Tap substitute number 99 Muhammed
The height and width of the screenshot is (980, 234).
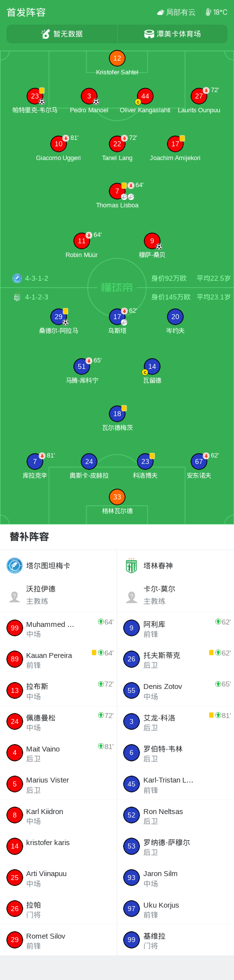pos(15,628)
